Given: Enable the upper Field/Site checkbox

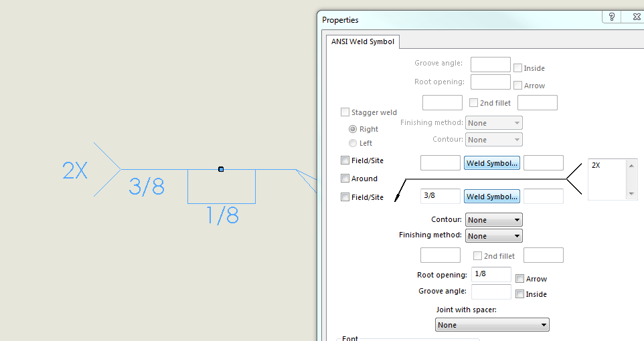Looking at the screenshot, I should tap(345, 160).
